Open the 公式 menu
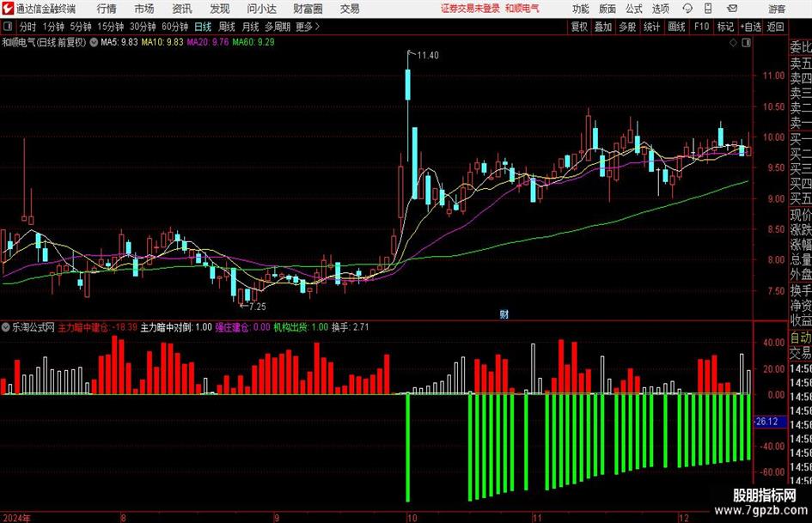 [634, 9]
